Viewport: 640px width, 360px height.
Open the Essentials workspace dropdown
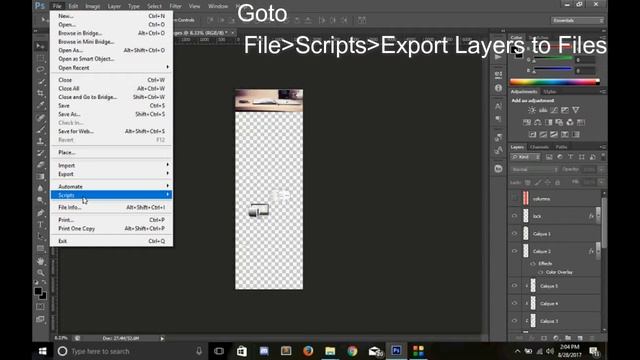(x=578, y=20)
